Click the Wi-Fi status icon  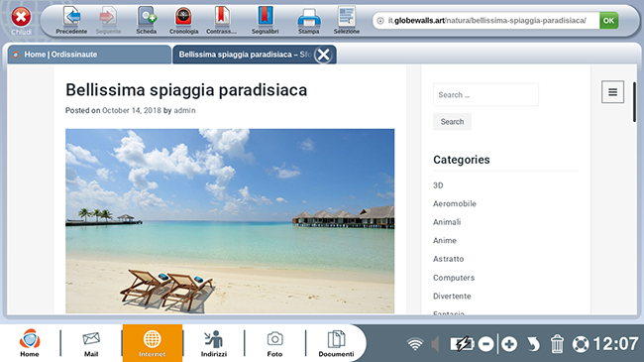(x=415, y=344)
